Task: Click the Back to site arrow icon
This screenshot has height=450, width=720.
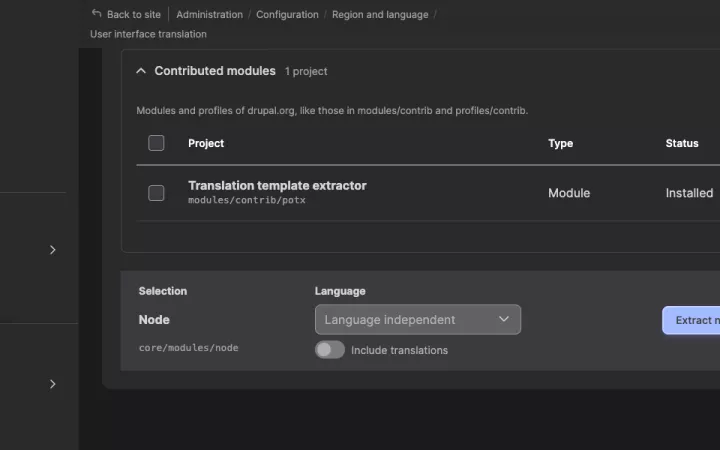Action: coord(96,14)
